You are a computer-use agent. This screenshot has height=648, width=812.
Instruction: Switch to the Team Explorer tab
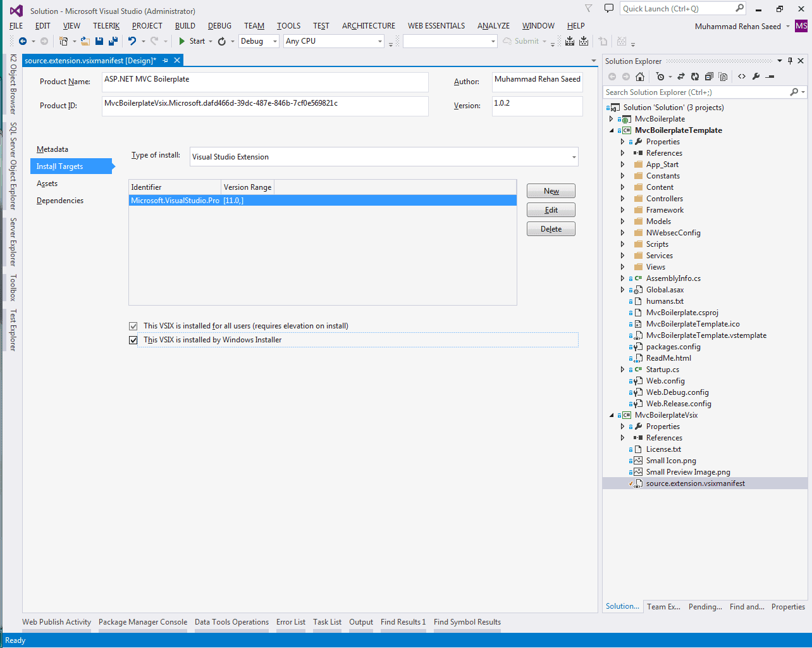click(x=663, y=606)
